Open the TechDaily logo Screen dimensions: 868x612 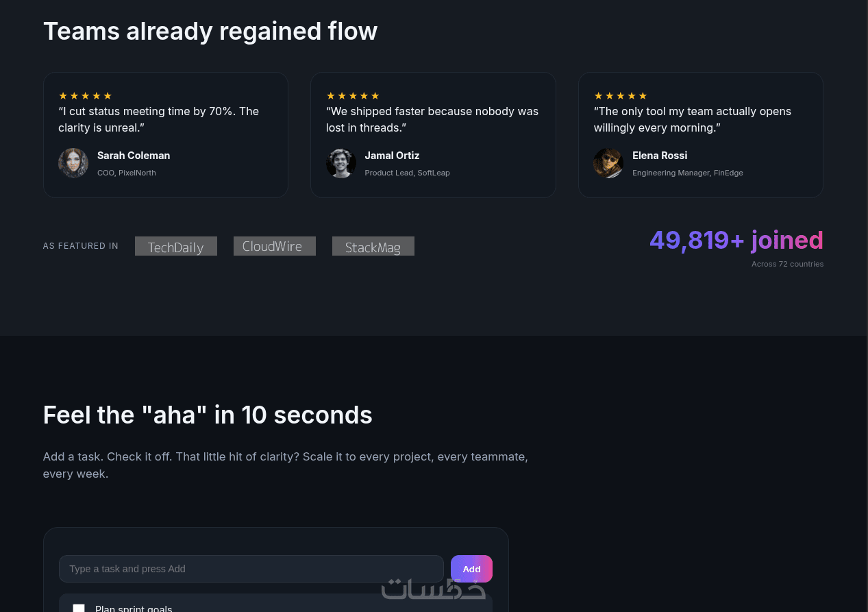coord(176,246)
